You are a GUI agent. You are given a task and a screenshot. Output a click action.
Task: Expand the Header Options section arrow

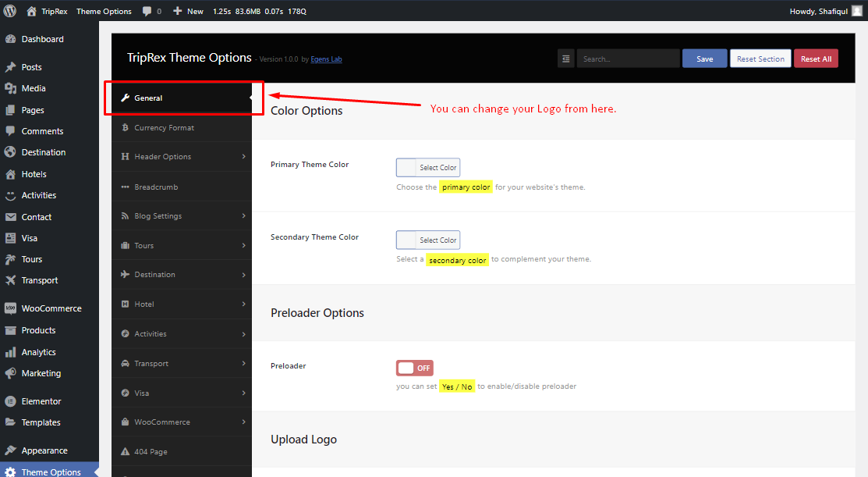[x=243, y=157]
